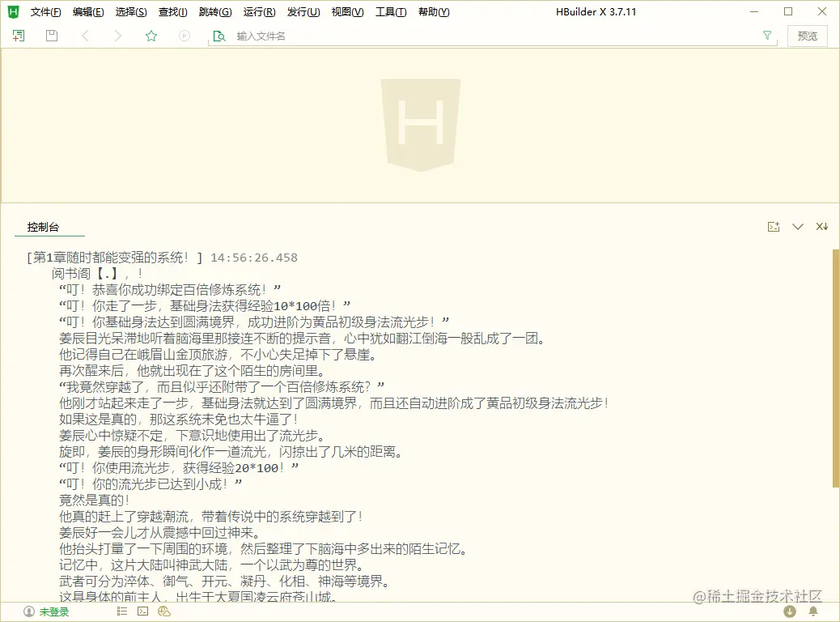
Task: Open the 帮助(Y) menu
Action: (434, 12)
